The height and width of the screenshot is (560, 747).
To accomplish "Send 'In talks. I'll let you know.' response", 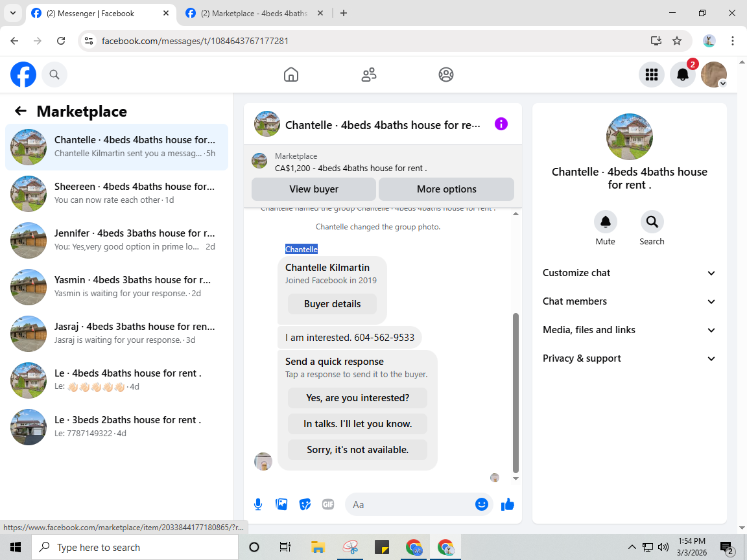I will 357,424.
